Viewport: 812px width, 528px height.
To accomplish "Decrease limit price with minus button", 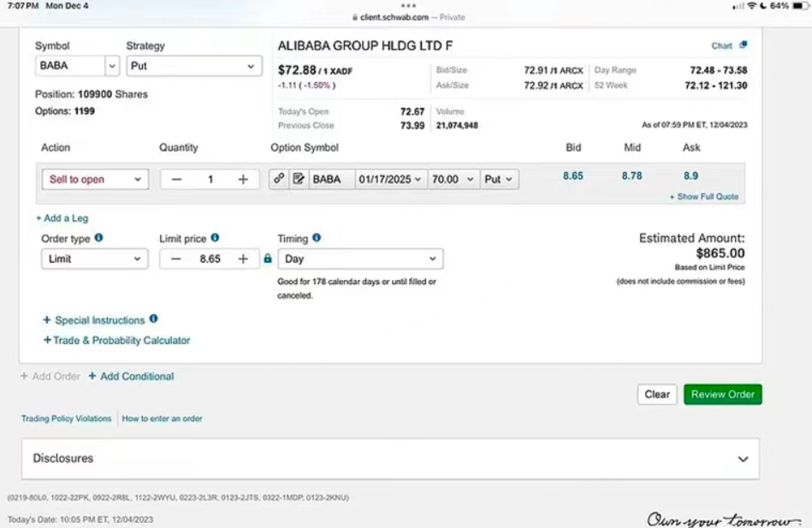I will (176, 258).
